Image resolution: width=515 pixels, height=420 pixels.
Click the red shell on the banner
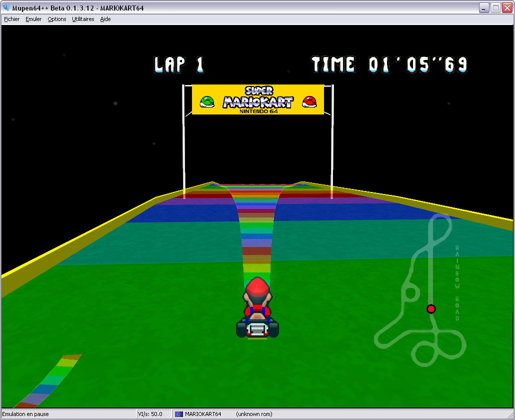[x=309, y=102]
